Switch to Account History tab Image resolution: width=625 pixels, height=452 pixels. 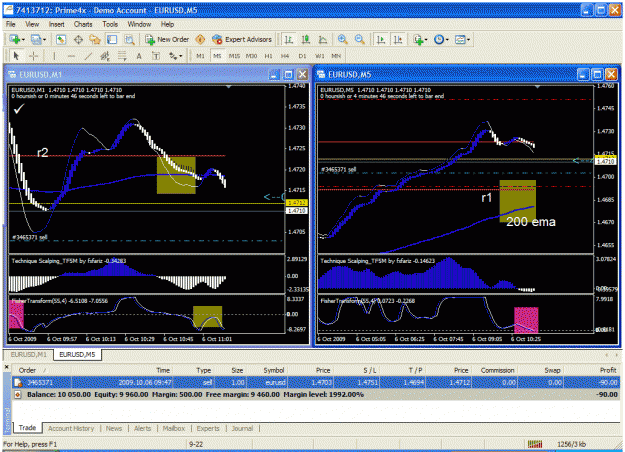click(71, 428)
